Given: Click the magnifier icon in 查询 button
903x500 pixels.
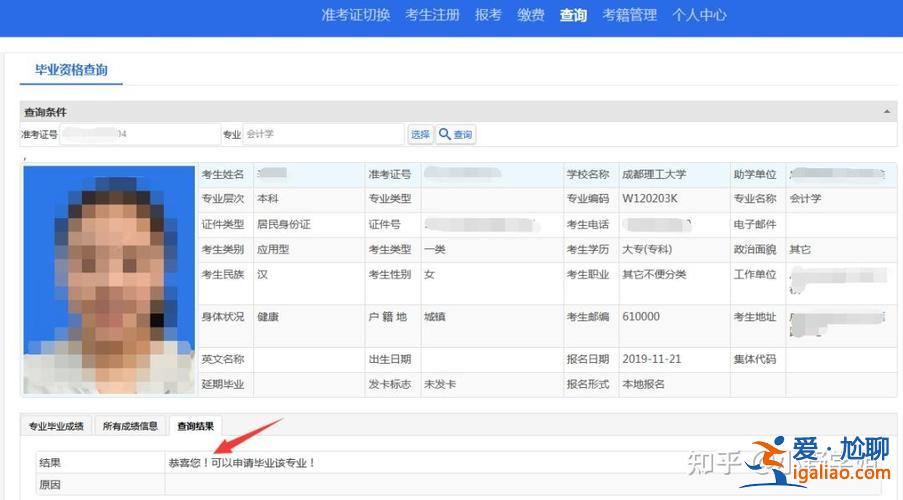Looking at the screenshot, I should (x=445, y=134).
